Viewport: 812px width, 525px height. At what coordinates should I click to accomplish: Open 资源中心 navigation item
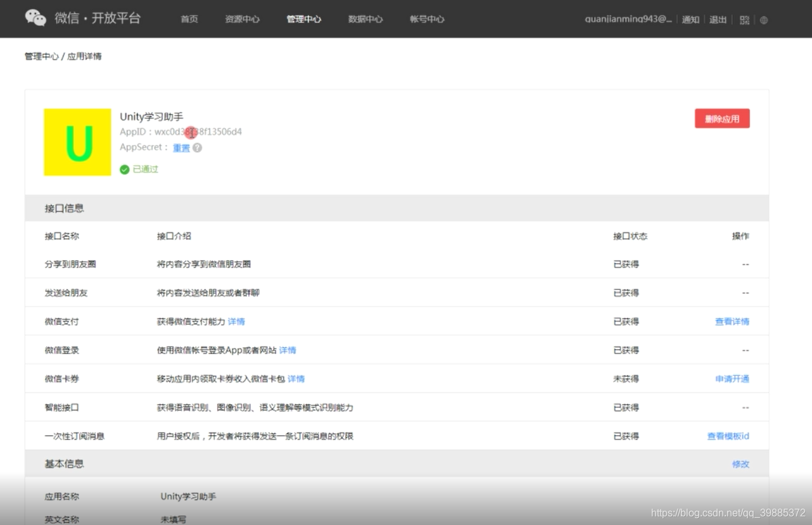[x=242, y=19]
